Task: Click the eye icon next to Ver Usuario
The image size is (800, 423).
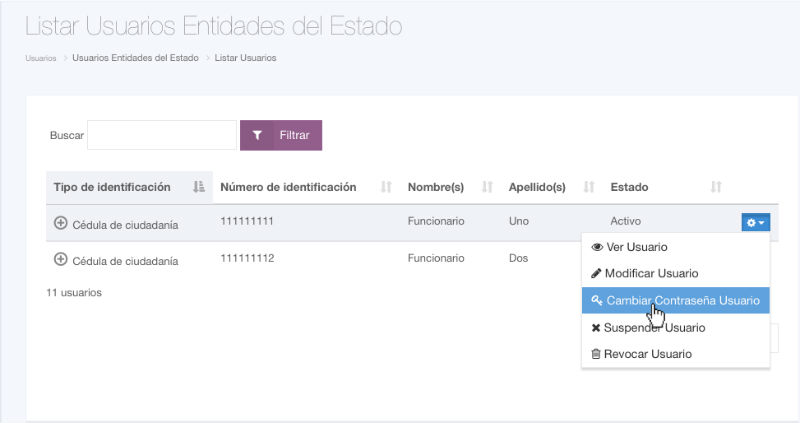Action: click(x=597, y=247)
